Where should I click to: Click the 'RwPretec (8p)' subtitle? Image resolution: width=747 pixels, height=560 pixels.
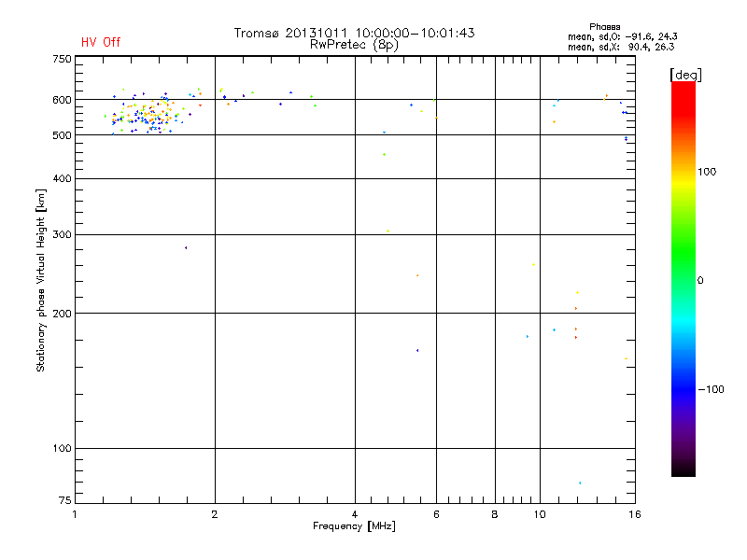(x=354, y=45)
